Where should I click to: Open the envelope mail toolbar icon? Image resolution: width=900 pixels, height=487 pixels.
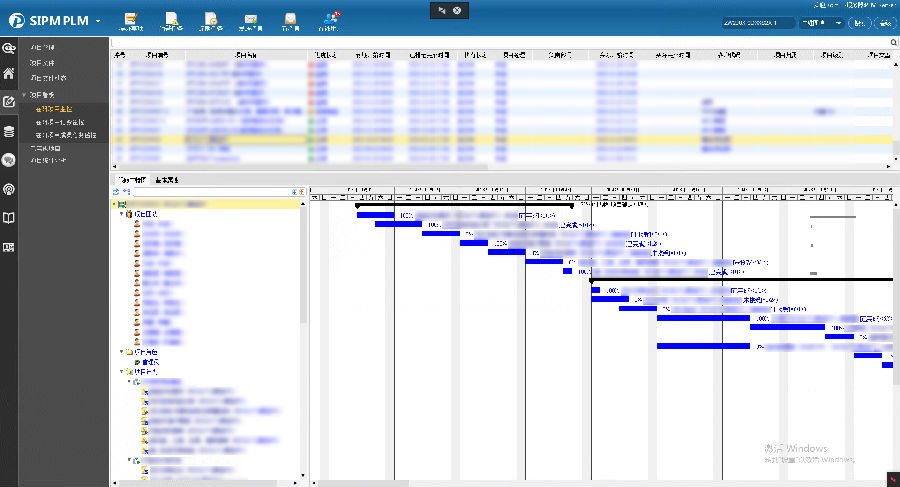click(x=251, y=20)
